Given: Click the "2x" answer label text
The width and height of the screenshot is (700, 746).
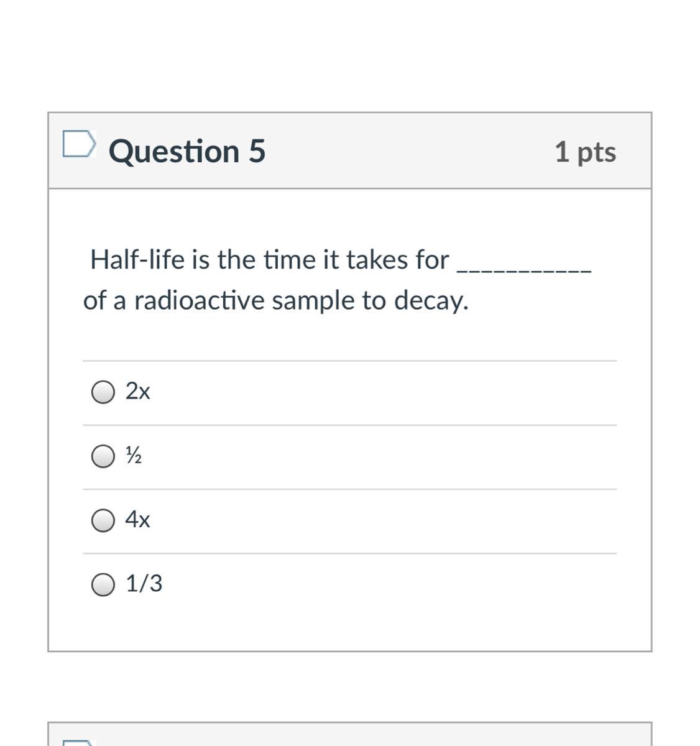Looking at the screenshot, I should (137, 391).
